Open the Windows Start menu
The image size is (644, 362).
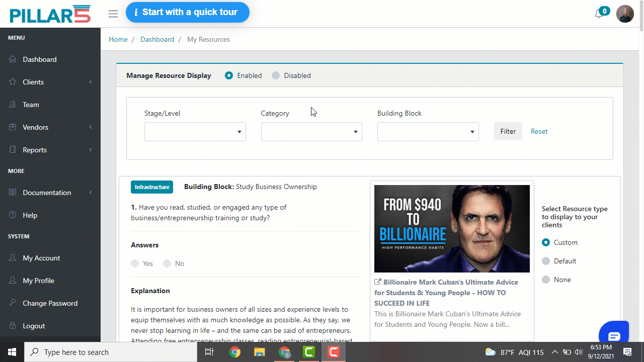(x=12, y=352)
